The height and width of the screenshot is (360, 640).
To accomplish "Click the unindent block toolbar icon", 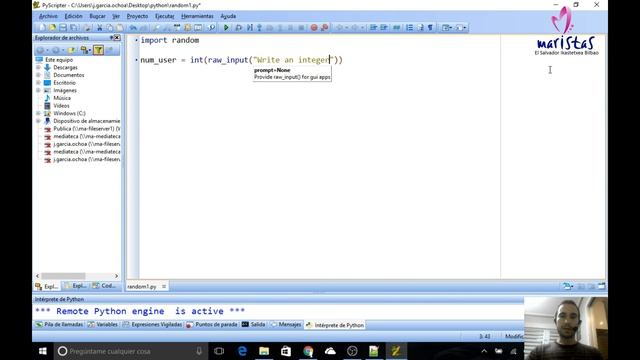I will tap(384, 28).
